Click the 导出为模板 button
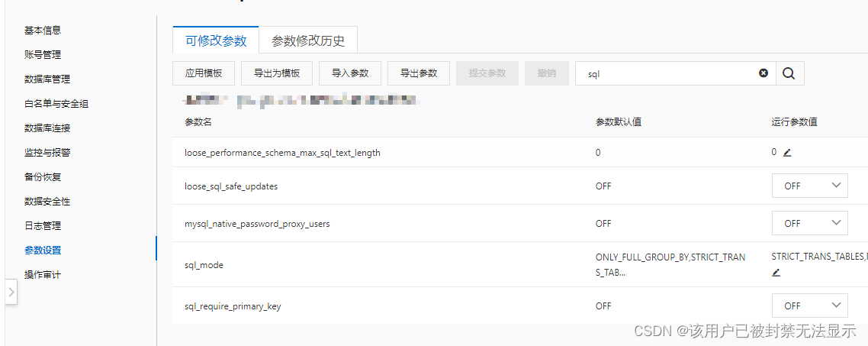The image size is (868, 346). [x=277, y=73]
